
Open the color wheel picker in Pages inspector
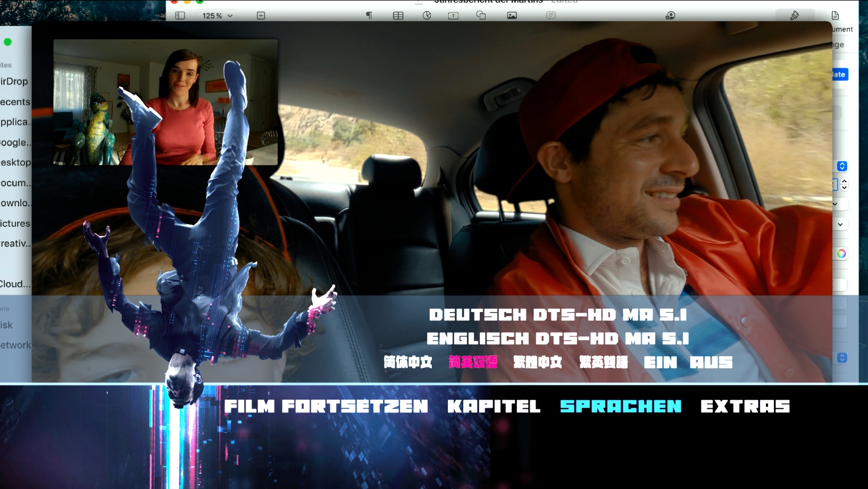pos(841,254)
